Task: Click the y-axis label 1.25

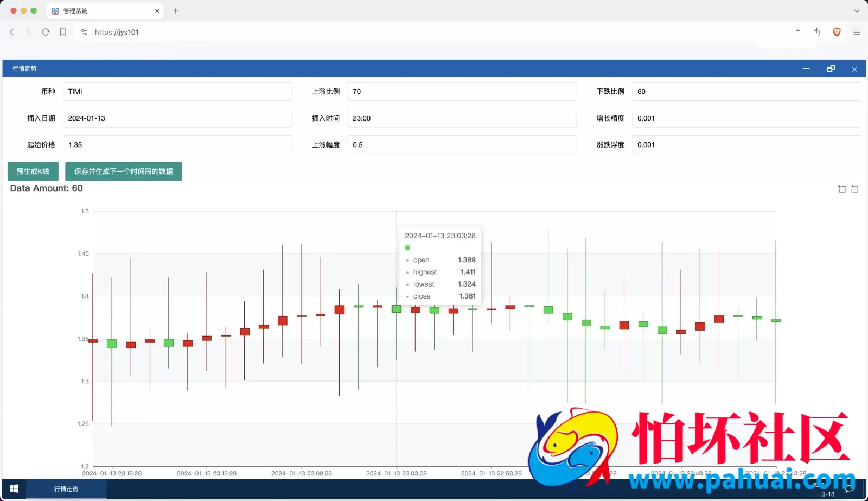Action: click(x=83, y=424)
